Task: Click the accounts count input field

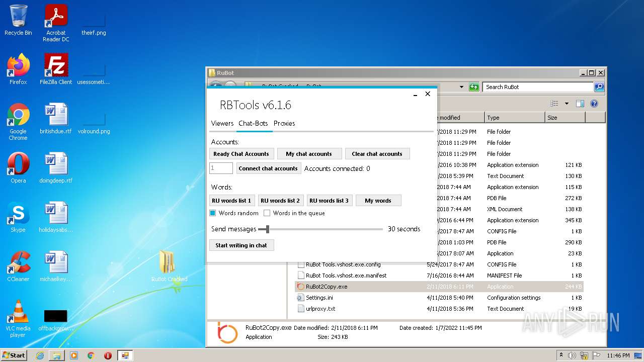Action: (221, 168)
